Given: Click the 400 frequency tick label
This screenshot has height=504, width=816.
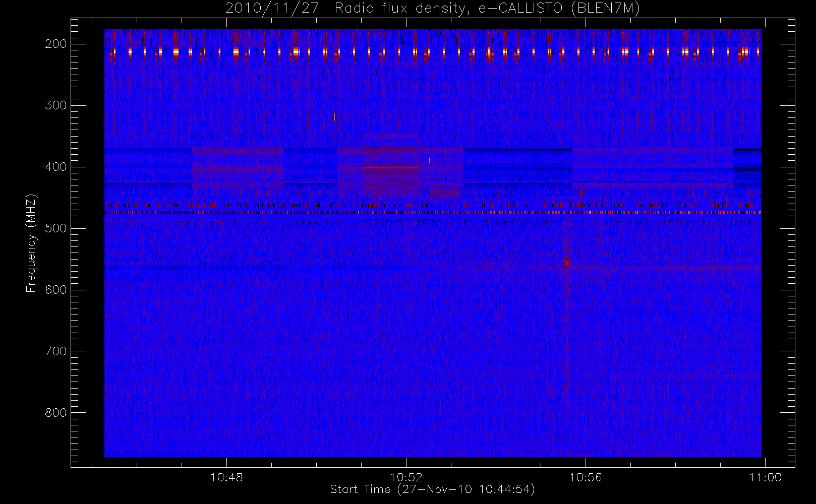Looking at the screenshot, I should tap(56, 167).
